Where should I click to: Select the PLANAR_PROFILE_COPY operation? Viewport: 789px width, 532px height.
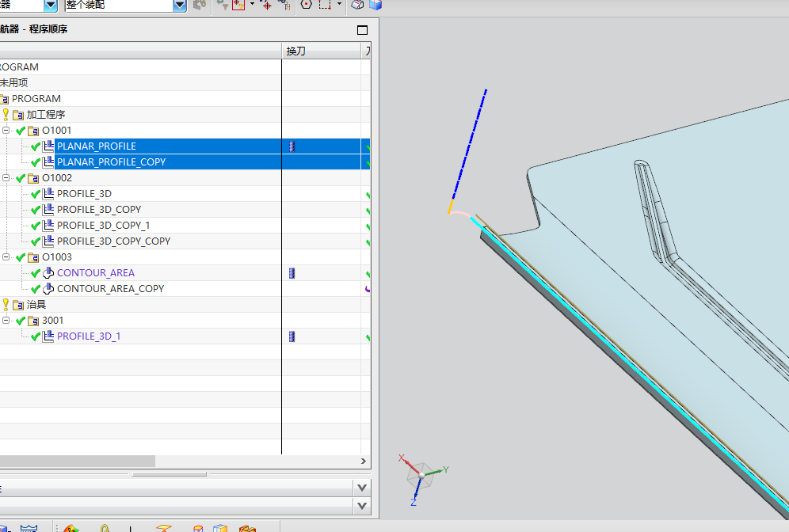pos(111,162)
